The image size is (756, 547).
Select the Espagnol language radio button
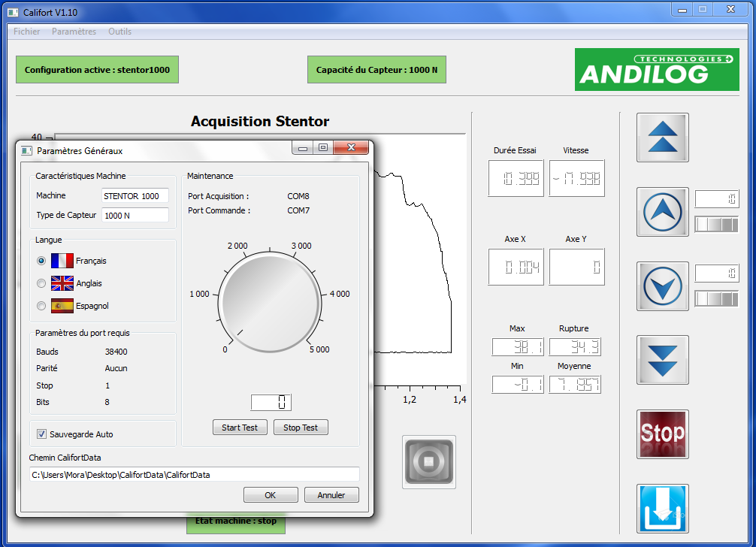(x=41, y=306)
